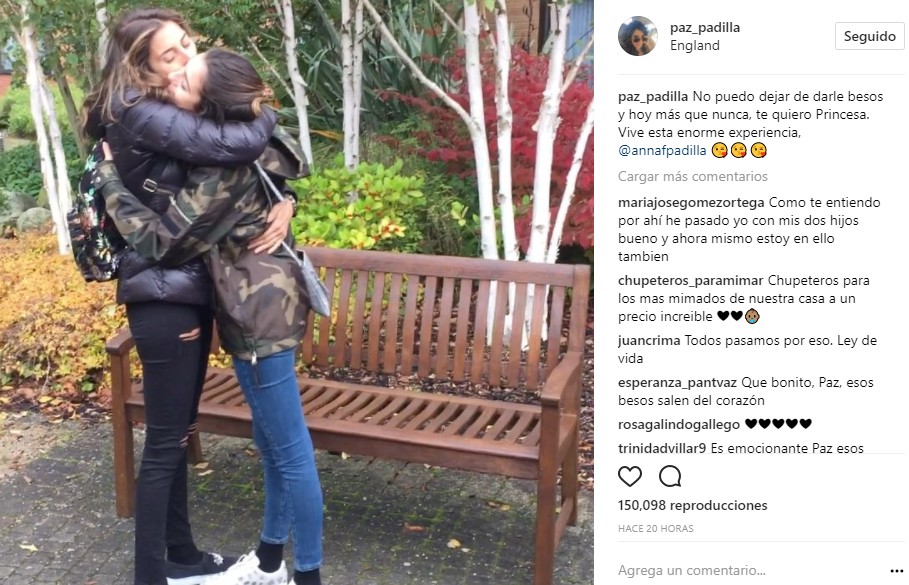Visit trinidadvillar9's profile

662,448
